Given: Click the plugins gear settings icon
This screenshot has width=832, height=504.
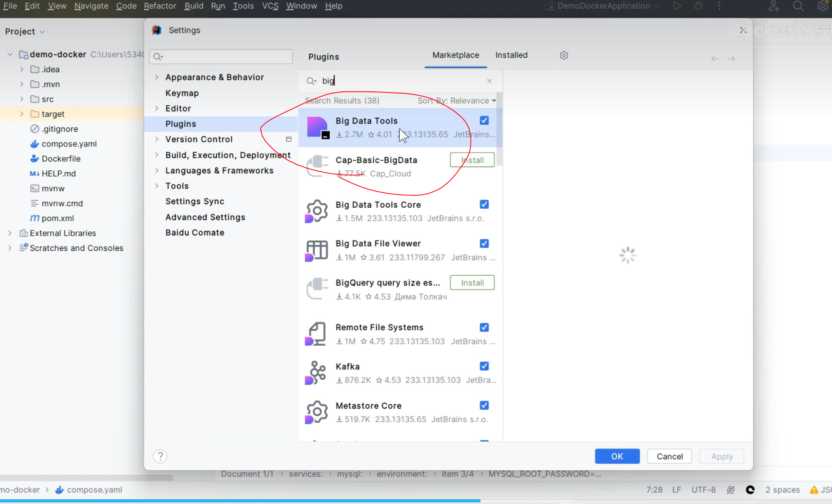Looking at the screenshot, I should tap(564, 55).
